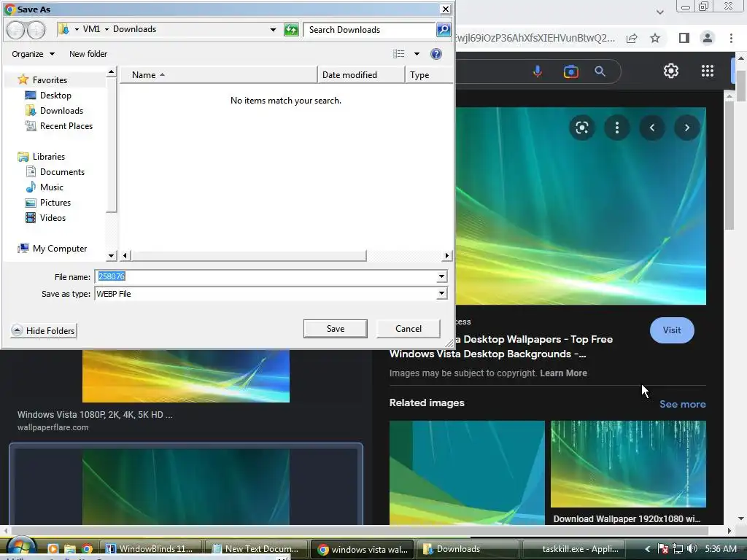Expand the dropdown arrow after VM1
Screen dimensions: 747x560
point(107,29)
